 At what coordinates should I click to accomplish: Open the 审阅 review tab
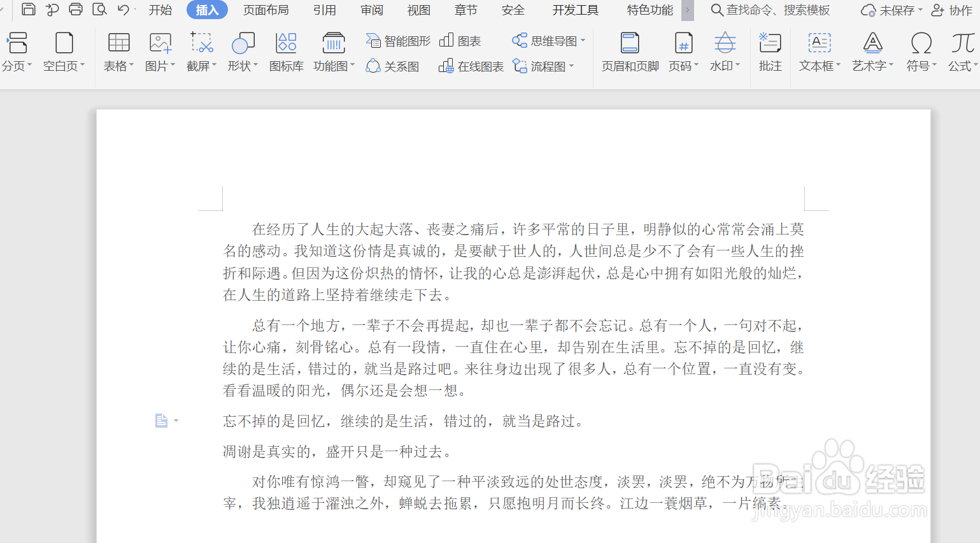371,10
